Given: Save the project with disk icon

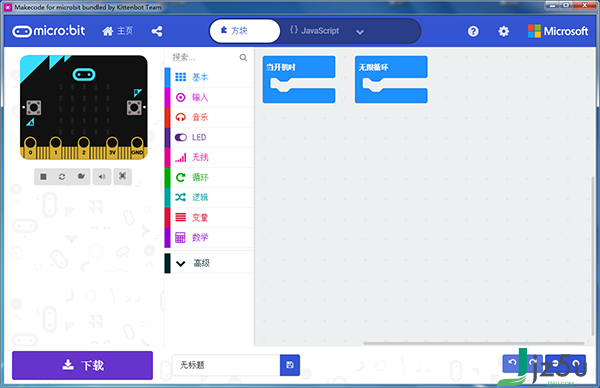Looking at the screenshot, I should (x=290, y=365).
